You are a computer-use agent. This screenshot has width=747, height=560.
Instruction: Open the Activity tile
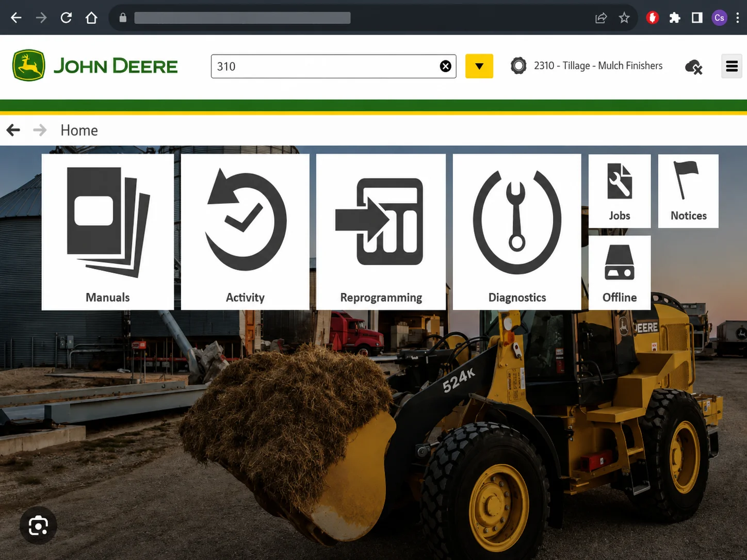tap(245, 232)
